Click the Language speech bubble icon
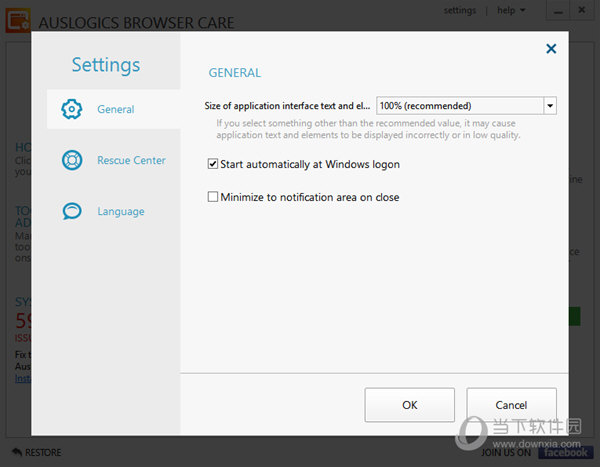The height and width of the screenshot is (467, 600). click(72, 211)
